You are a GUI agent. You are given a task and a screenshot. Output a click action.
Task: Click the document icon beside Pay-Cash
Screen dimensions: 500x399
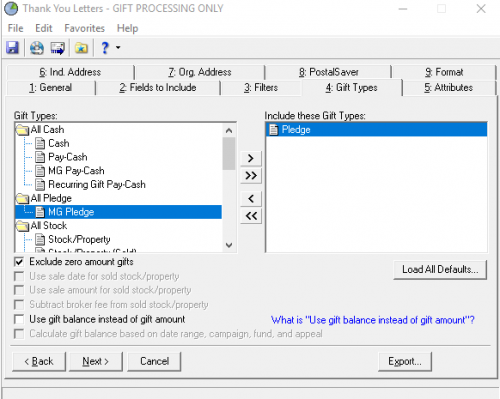[40, 157]
